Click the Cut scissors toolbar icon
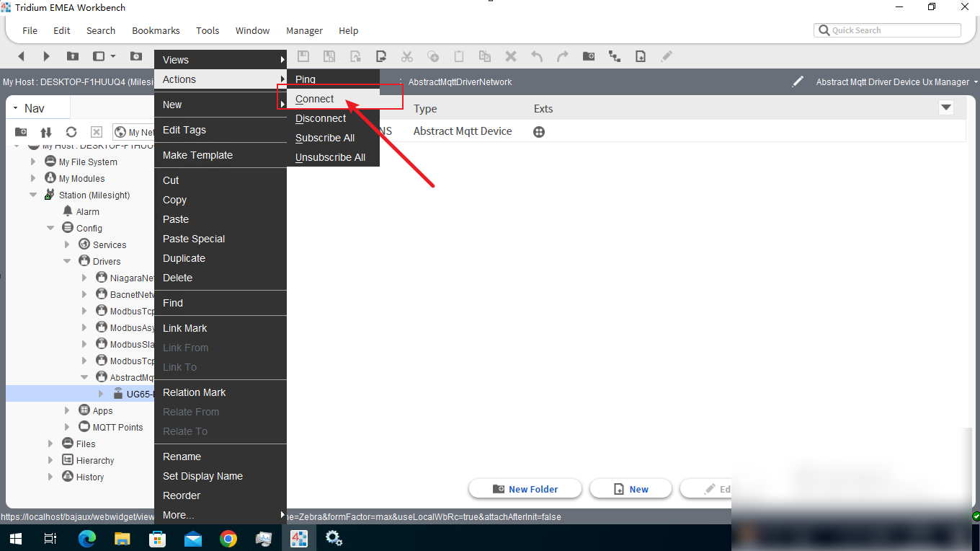 pos(407,56)
